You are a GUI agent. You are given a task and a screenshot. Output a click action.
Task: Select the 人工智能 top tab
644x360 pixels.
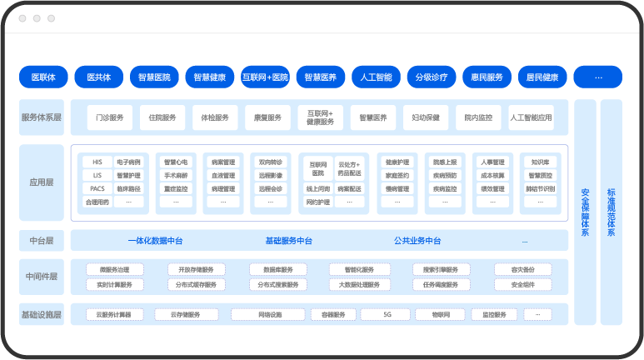pos(376,77)
